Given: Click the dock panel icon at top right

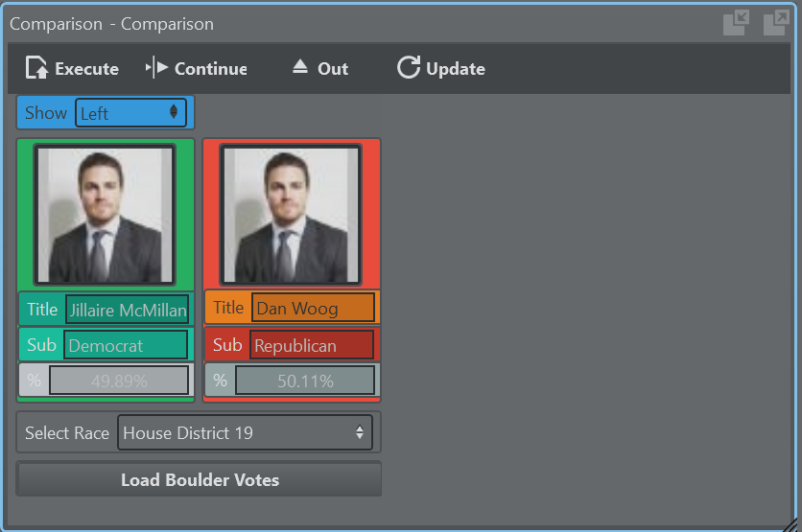Looking at the screenshot, I should click(x=736, y=24).
